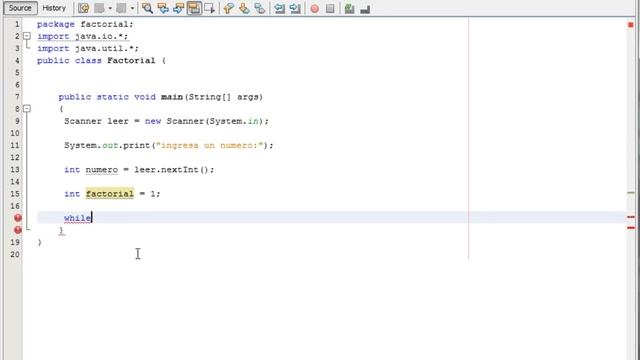The image size is (640, 360).
Task: Jump to the last edit location
Action: 83,8
